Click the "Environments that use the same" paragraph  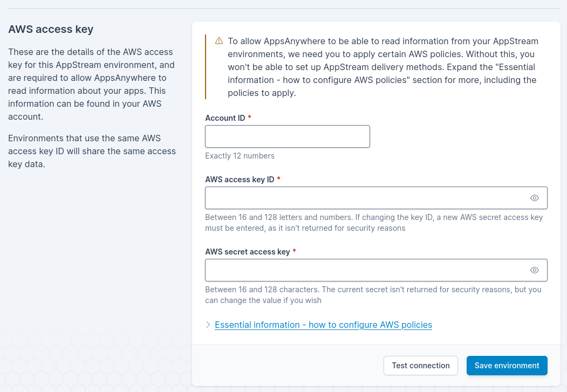click(x=92, y=151)
